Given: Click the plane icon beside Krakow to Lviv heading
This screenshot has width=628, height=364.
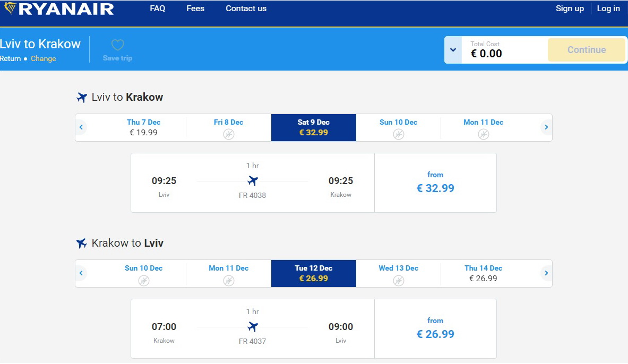Looking at the screenshot, I should click(82, 244).
